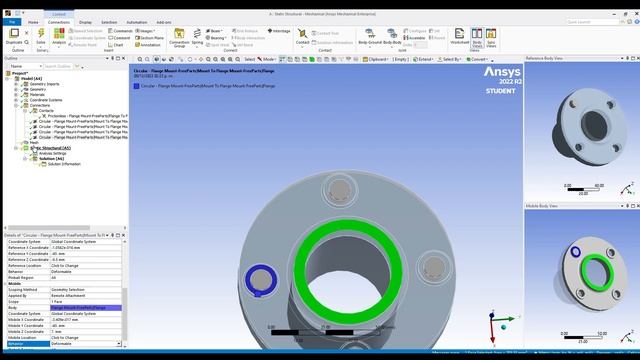Viewport: 640px width, 360px height.
Task: Open the Beam dropdown
Action: coord(214,31)
